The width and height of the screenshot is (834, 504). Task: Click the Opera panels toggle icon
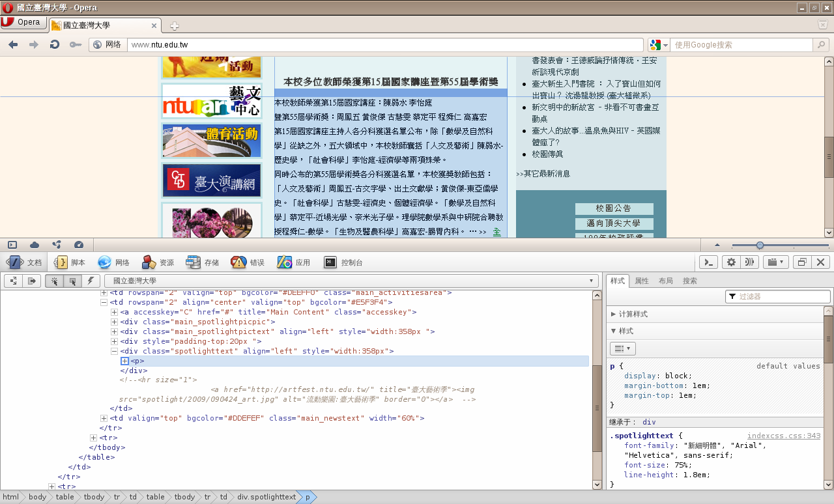click(12, 245)
